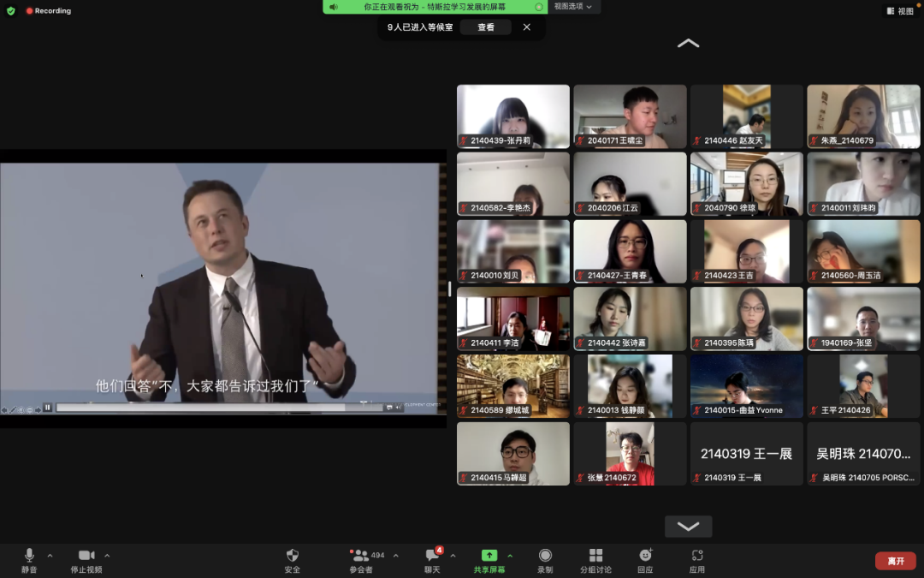Select the 2140423 王吉 video tile
Screen dimensions: 924x578
747,251
